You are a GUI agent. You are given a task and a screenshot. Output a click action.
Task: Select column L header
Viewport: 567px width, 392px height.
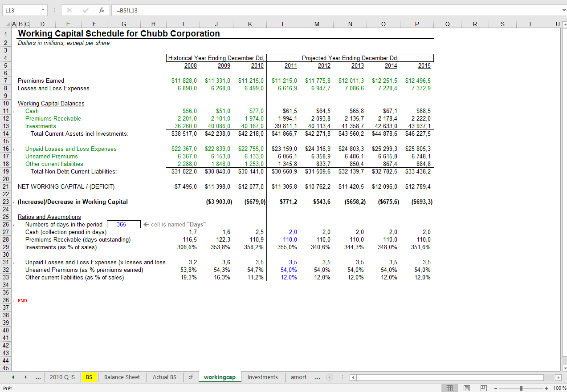(283, 25)
